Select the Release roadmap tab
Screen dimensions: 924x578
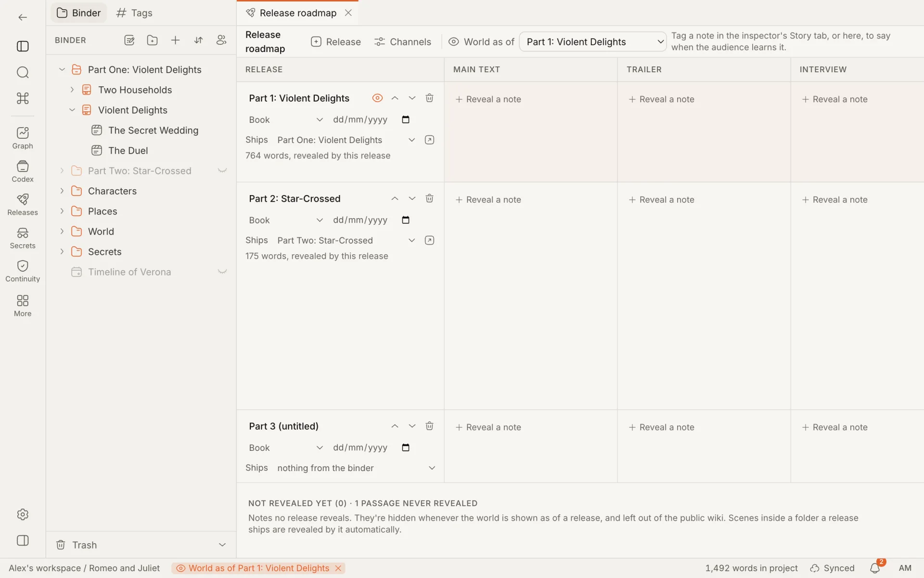click(297, 13)
